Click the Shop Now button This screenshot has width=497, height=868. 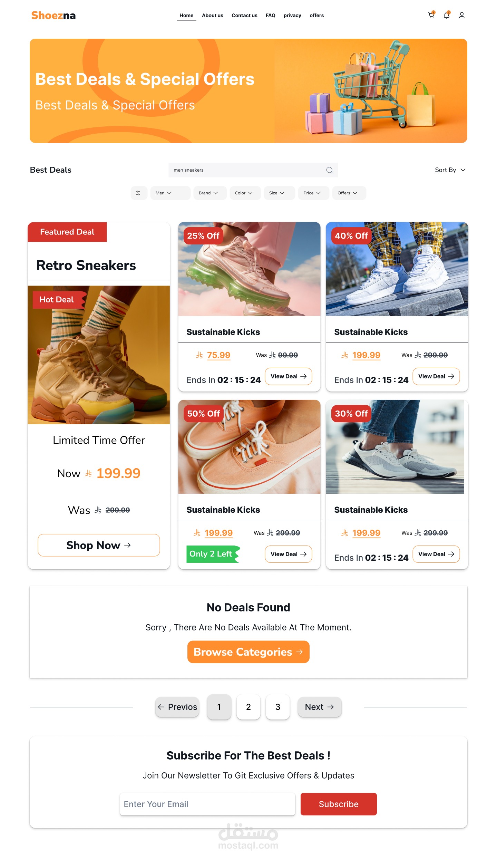99,545
